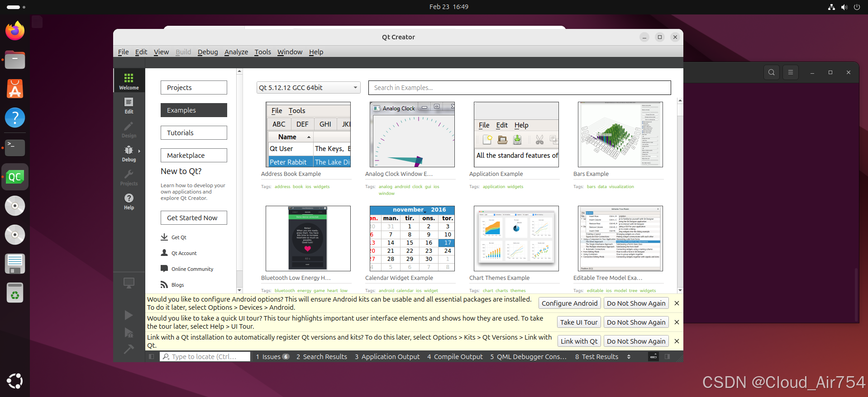Screen dimensions: 868x397
Task: Toggle right sidebar visibility in status bar
Action: [x=667, y=357]
